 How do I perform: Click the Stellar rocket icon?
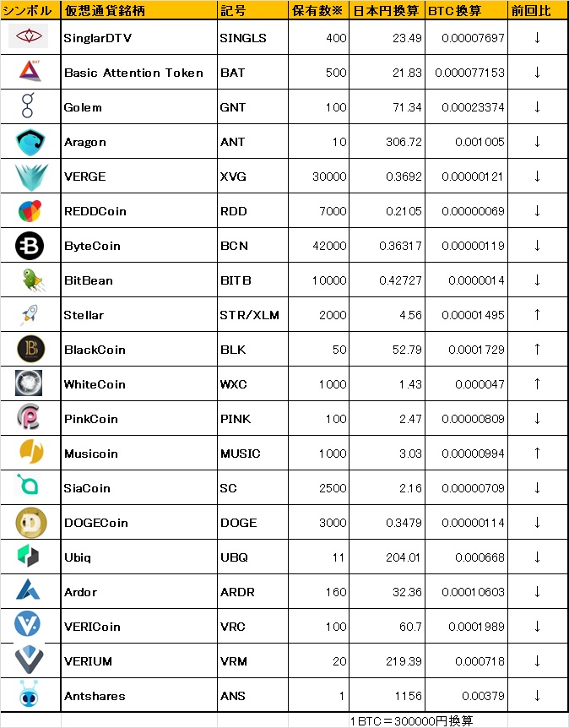30,314
